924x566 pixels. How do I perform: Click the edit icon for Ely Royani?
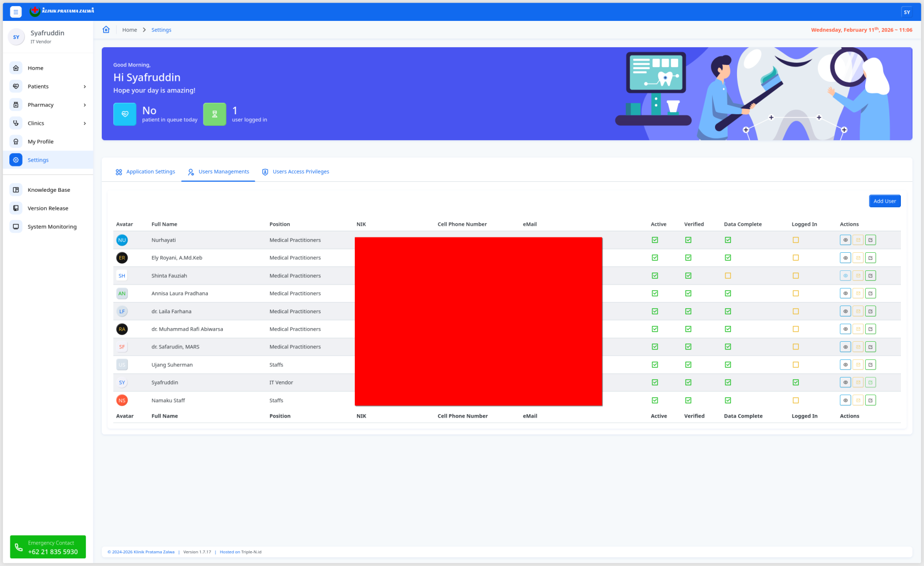870,258
